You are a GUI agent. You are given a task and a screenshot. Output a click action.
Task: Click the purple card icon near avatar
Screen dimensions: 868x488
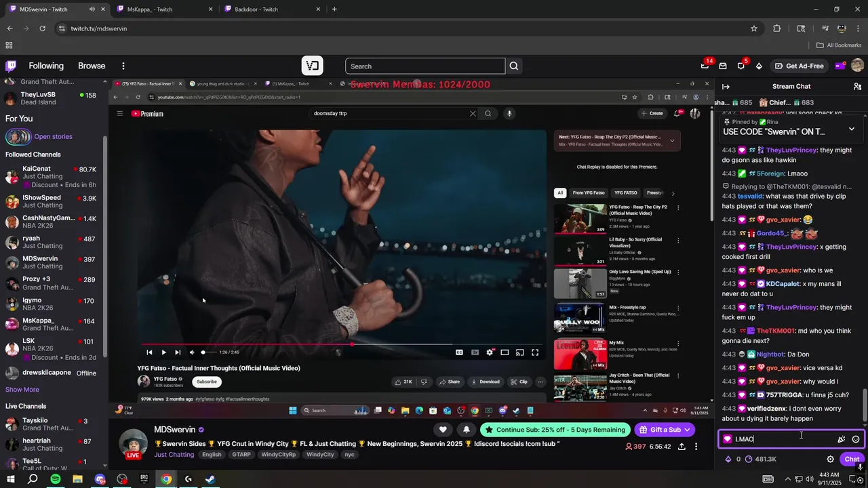840,66
